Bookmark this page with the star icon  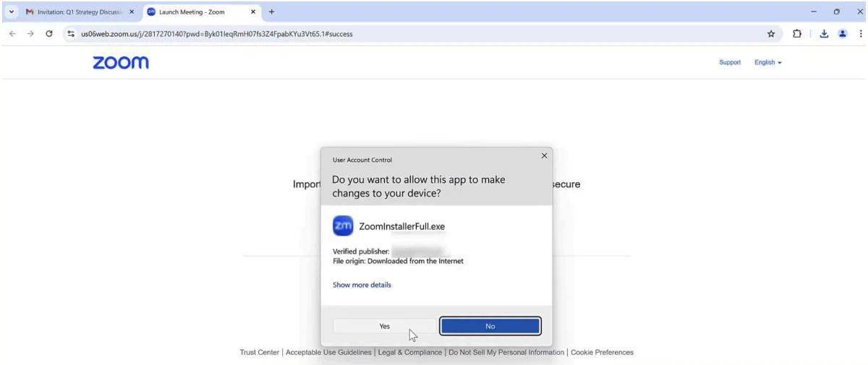tap(771, 33)
